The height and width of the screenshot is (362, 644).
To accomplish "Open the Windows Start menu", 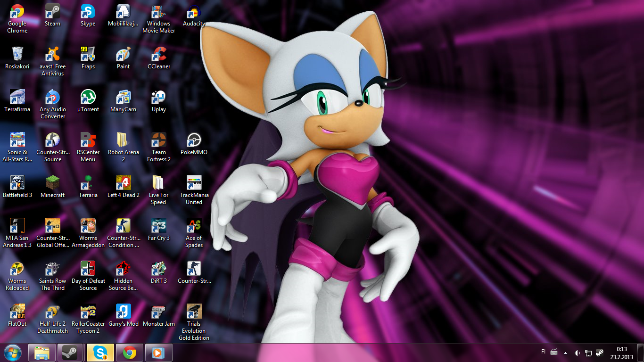I will [x=12, y=353].
